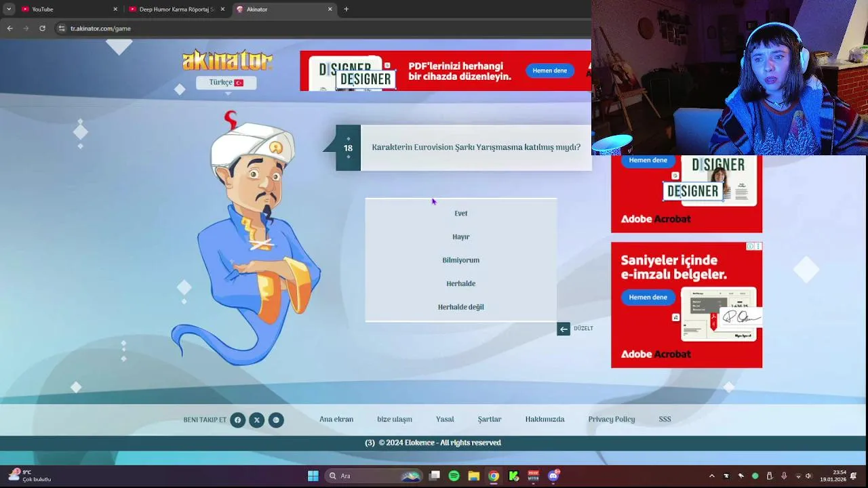
Task: Click the third social icon in footer
Action: (275, 420)
